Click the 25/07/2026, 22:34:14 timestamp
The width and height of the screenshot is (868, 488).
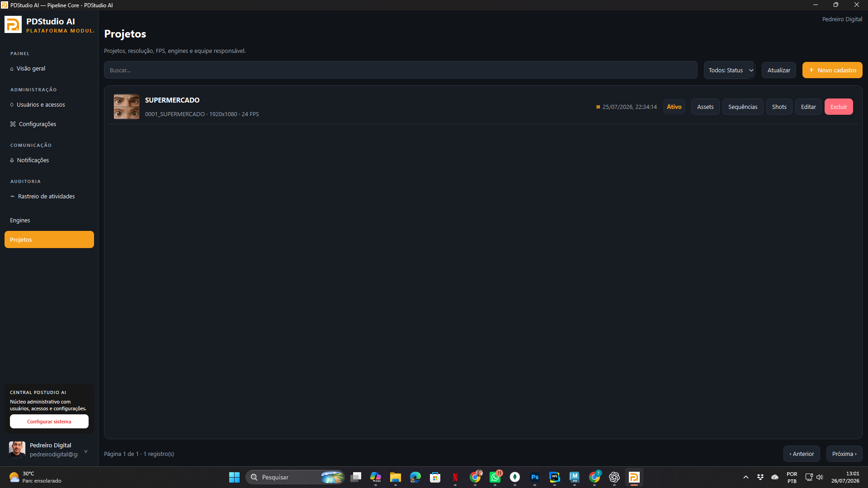[629, 107]
